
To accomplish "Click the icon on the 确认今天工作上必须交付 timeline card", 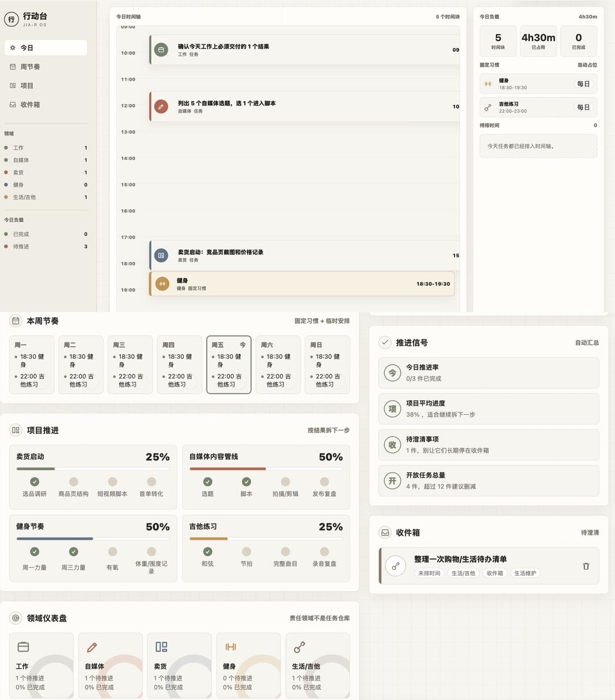I will point(161,50).
